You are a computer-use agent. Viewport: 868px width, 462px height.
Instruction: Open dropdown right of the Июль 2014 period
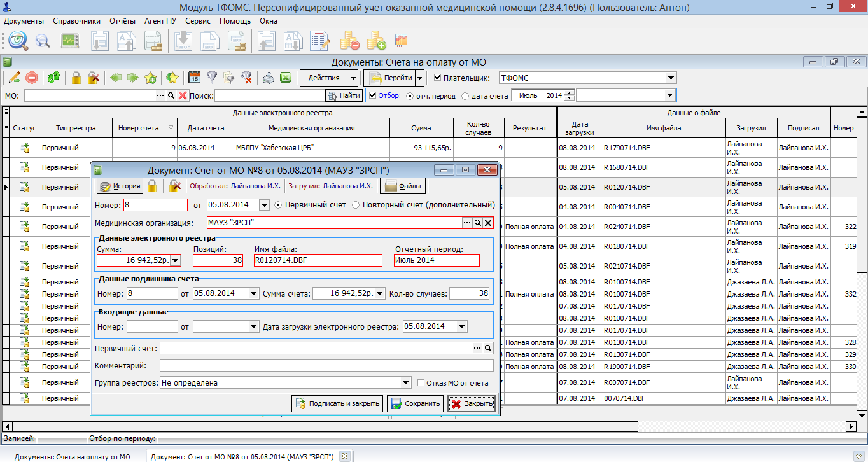pyautogui.click(x=669, y=95)
